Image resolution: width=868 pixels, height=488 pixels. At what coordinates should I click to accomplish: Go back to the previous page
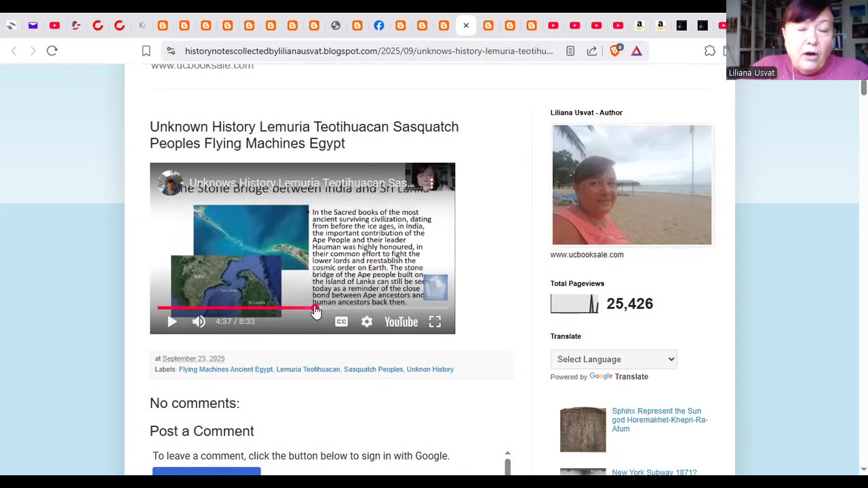click(x=14, y=51)
